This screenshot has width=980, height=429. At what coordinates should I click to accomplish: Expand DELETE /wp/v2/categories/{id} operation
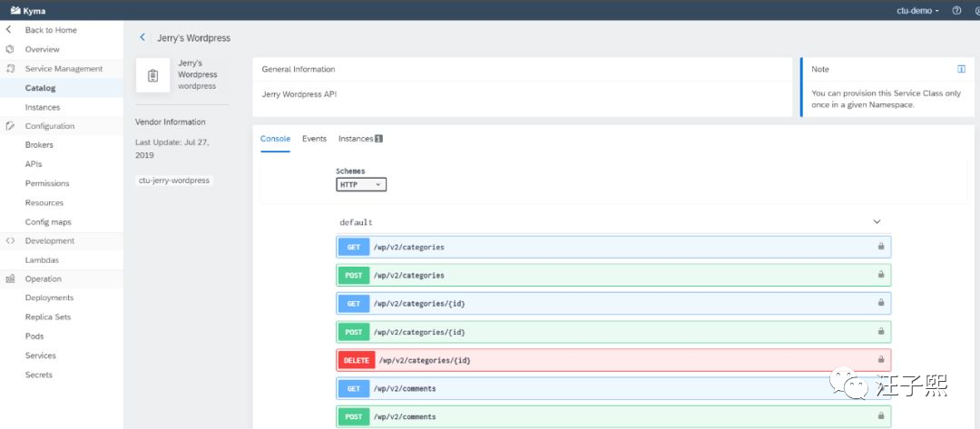(613, 360)
